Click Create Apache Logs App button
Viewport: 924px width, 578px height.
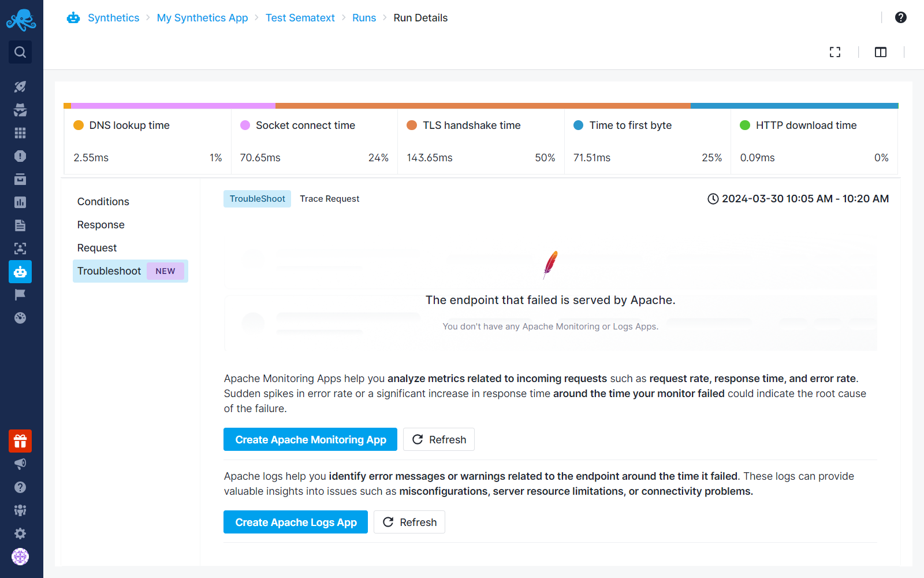point(296,522)
